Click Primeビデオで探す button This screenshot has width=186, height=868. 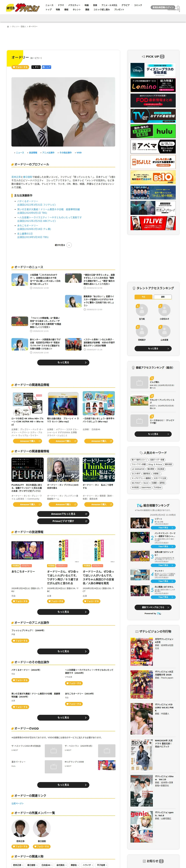click(63, 521)
